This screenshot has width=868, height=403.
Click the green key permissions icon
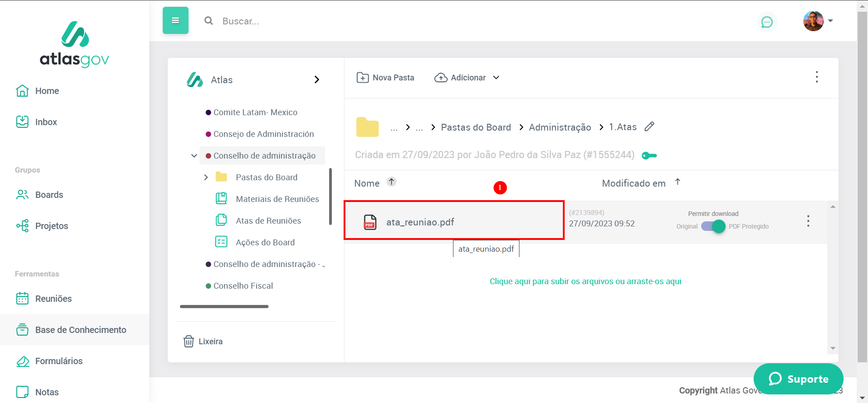pos(649,155)
